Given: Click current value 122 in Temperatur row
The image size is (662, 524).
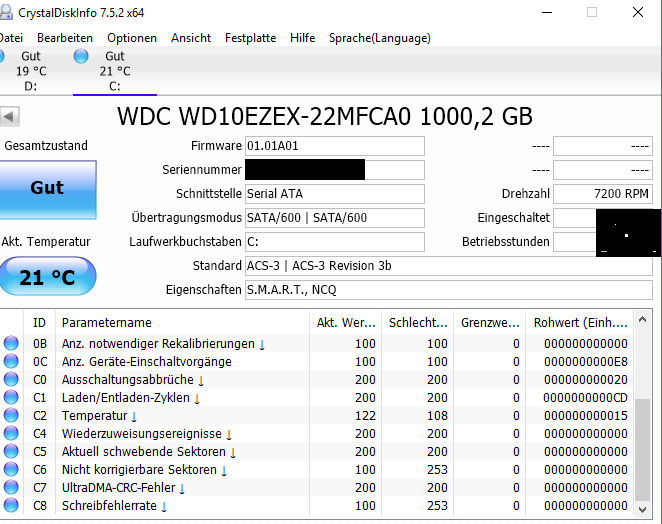Looking at the screenshot, I should 365,416.
